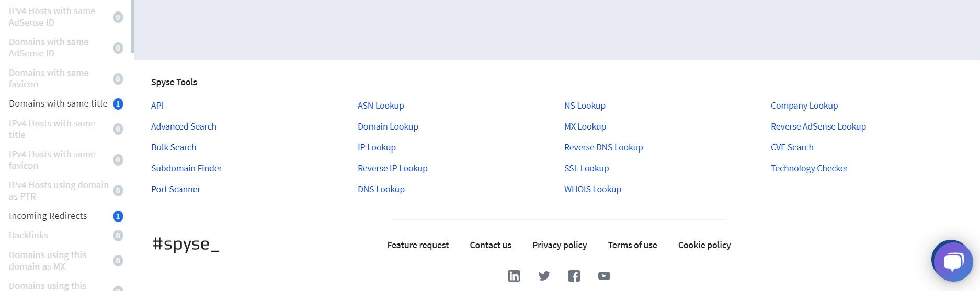This screenshot has height=291, width=980.
Task: Select Domains with same title sidebar item
Action: point(58,103)
